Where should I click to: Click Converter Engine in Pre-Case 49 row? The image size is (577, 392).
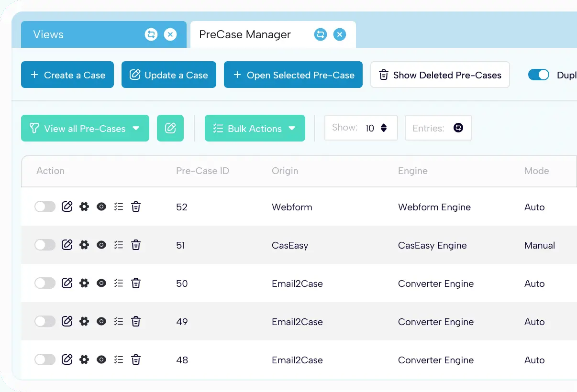point(436,322)
